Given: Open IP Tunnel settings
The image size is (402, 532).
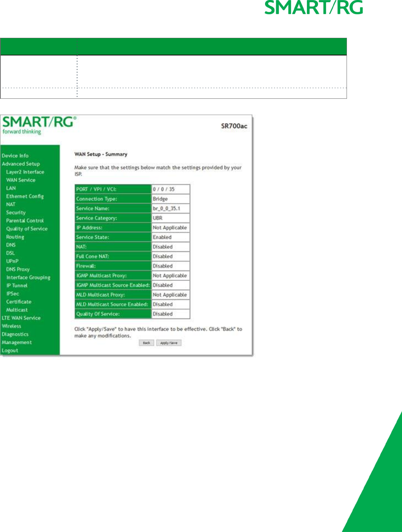Looking at the screenshot, I should [17, 286].
